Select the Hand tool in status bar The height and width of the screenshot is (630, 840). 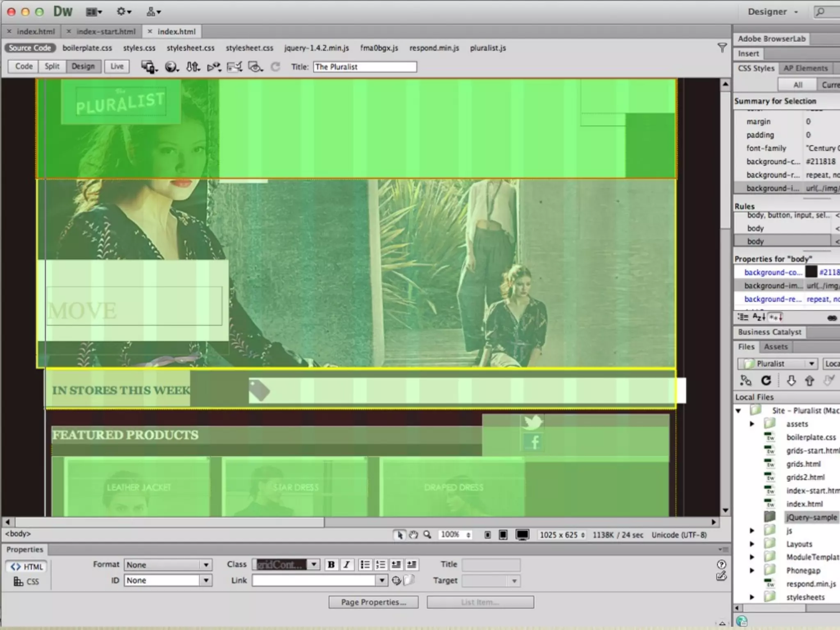pos(413,535)
